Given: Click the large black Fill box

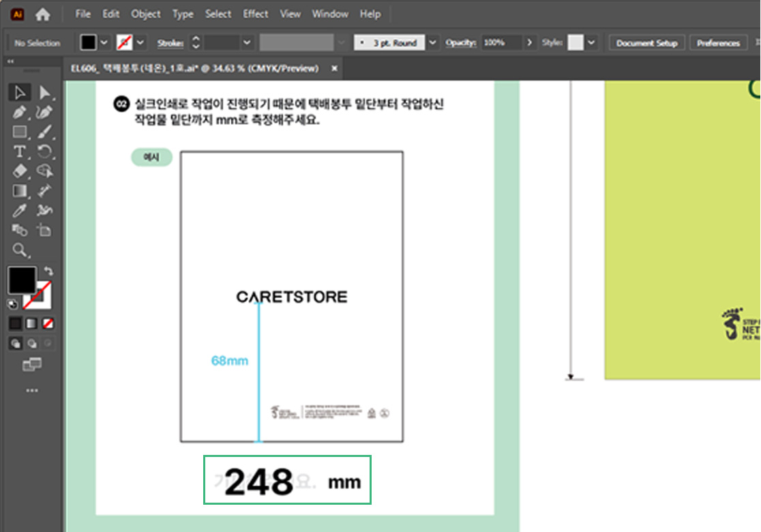Looking at the screenshot, I should point(22,280).
